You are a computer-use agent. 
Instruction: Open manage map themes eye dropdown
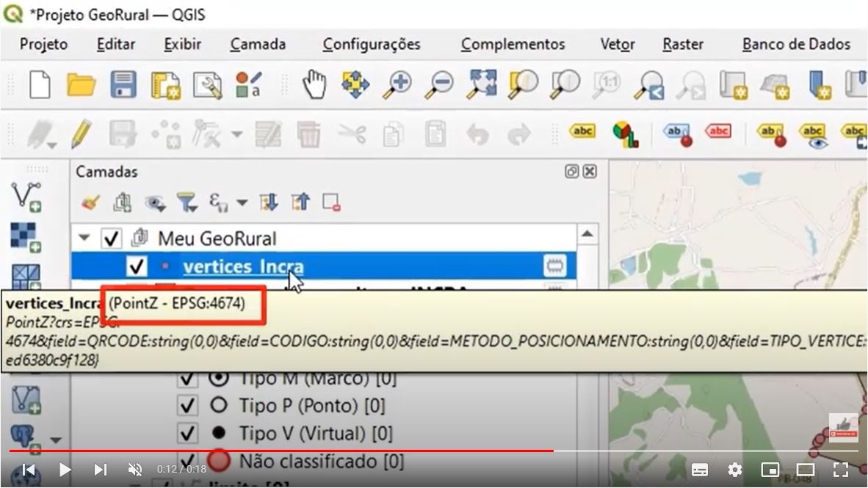point(155,203)
